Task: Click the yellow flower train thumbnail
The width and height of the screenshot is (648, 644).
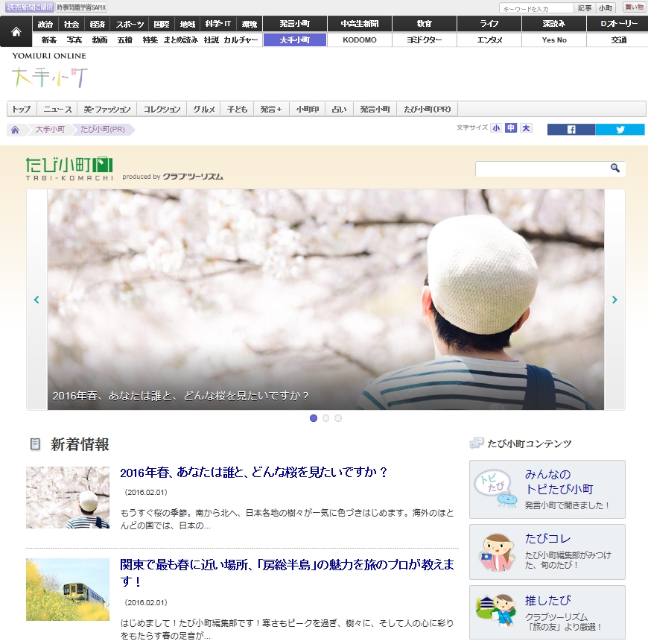Action: 68,590
